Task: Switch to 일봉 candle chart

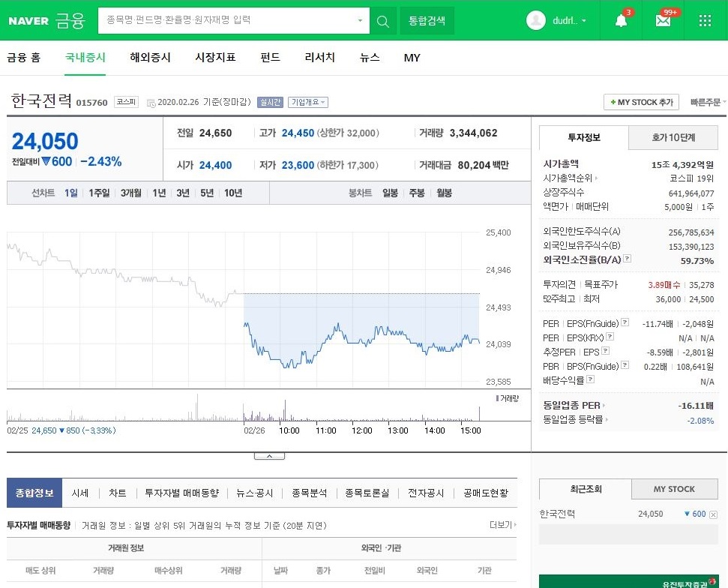Action: pyautogui.click(x=390, y=193)
